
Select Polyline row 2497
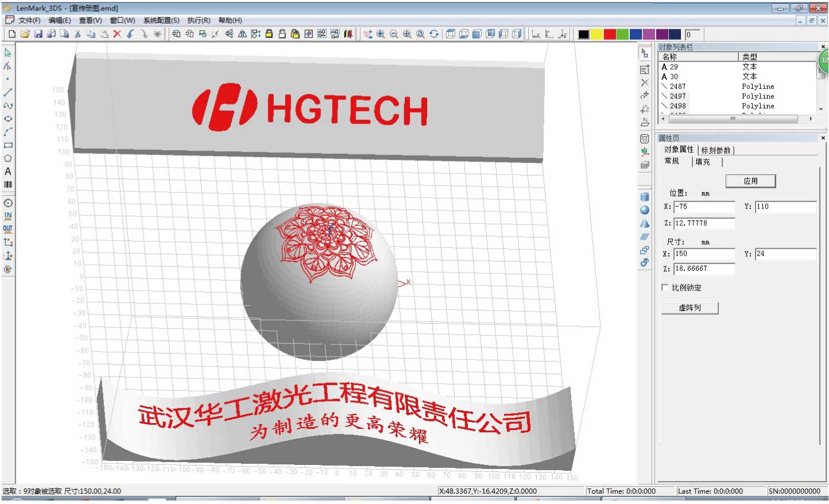pos(737,96)
